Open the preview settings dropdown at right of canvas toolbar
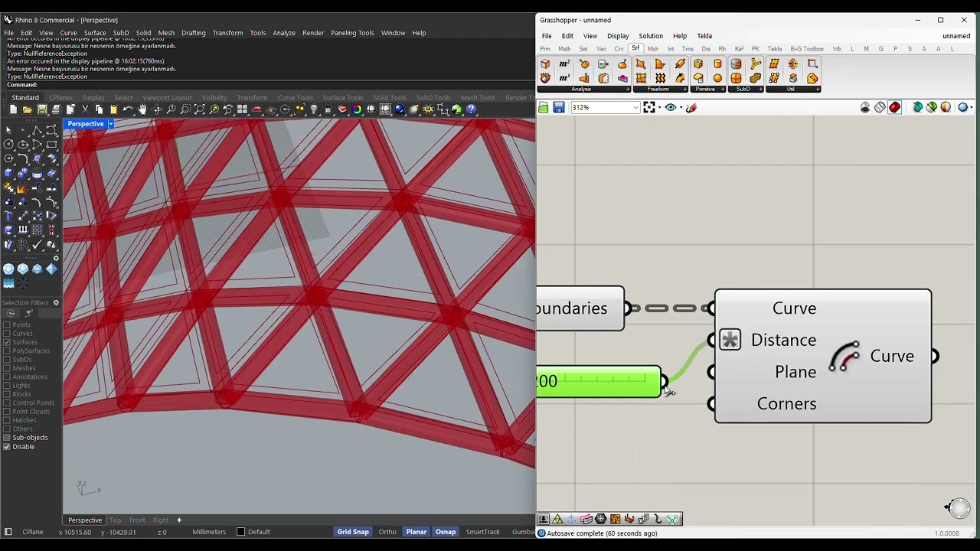The width and height of the screenshot is (980, 551). pyautogui.click(x=971, y=108)
